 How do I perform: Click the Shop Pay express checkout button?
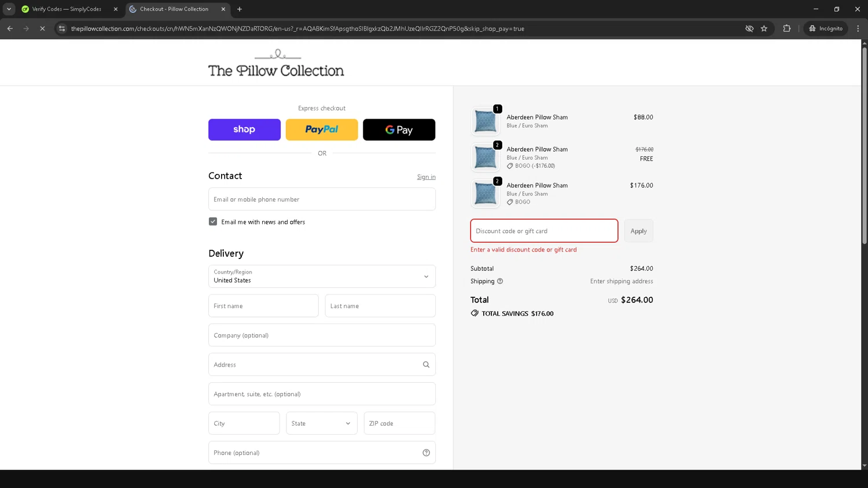pos(244,130)
